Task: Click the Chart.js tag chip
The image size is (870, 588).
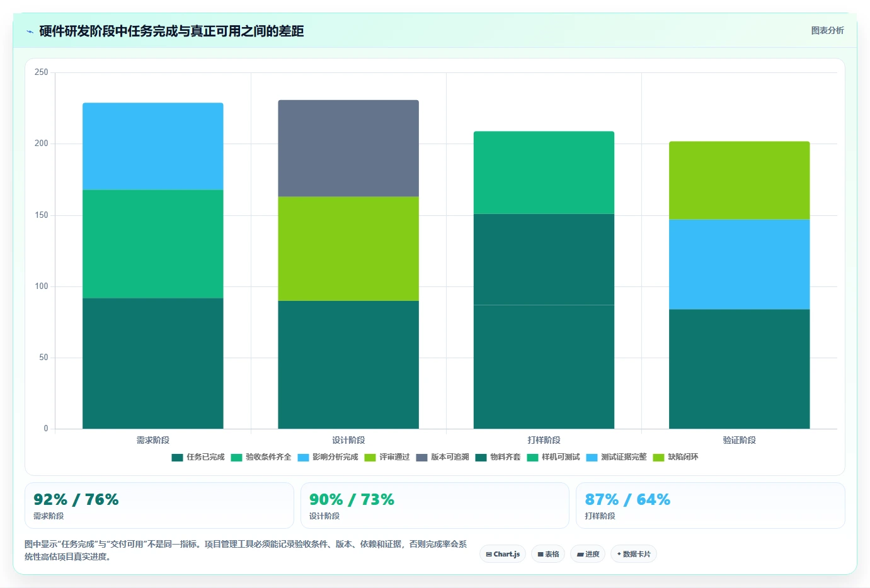Action: coord(503,554)
